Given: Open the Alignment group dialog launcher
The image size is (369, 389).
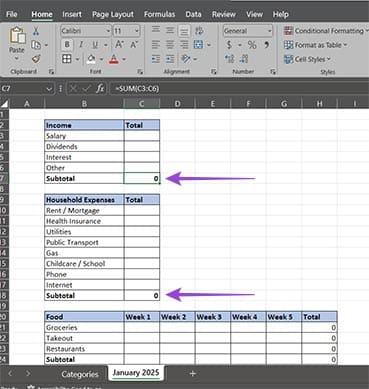Looking at the screenshot, I should [x=214, y=72].
